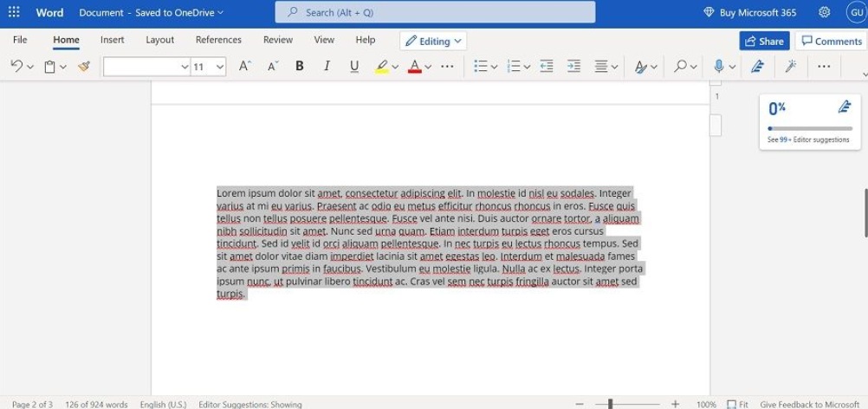Open the File menu
Screen dimensions: 868x409
(20, 40)
